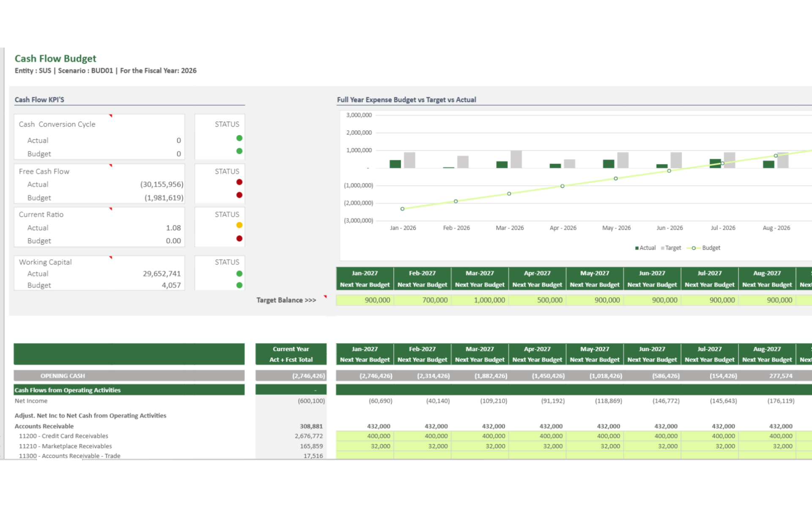Select the Mar-2027 Target Balance cell with 1,000,000
Image resolution: width=812 pixels, height=508 pixels.
480,300
